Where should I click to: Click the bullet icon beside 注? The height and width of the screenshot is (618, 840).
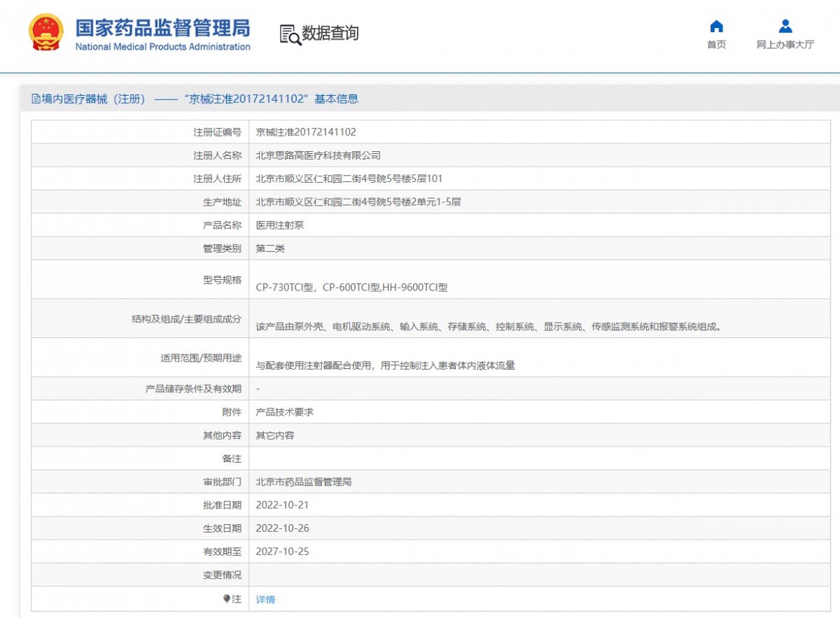tap(227, 599)
